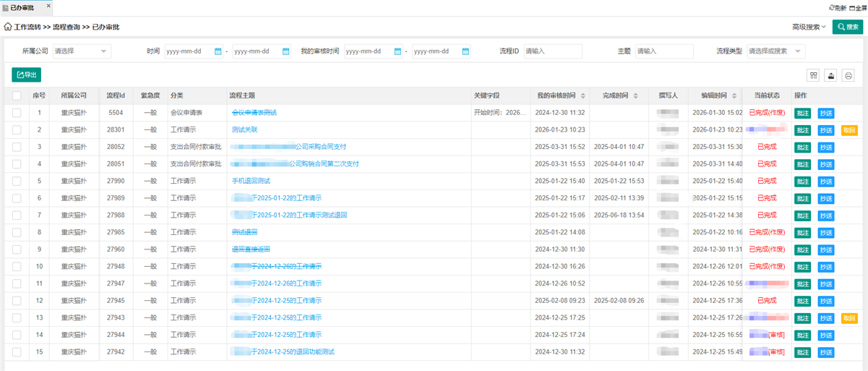Click 取回 for row 13 (27943)
Image resolution: width=868 pixels, height=371 pixels.
coord(849,317)
